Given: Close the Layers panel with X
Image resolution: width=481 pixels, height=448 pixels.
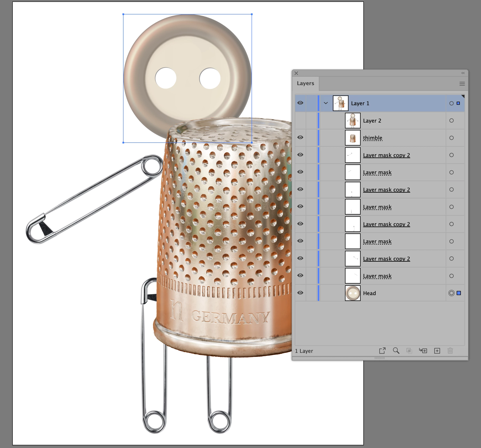Looking at the screenshot, I should click(296, 73).
